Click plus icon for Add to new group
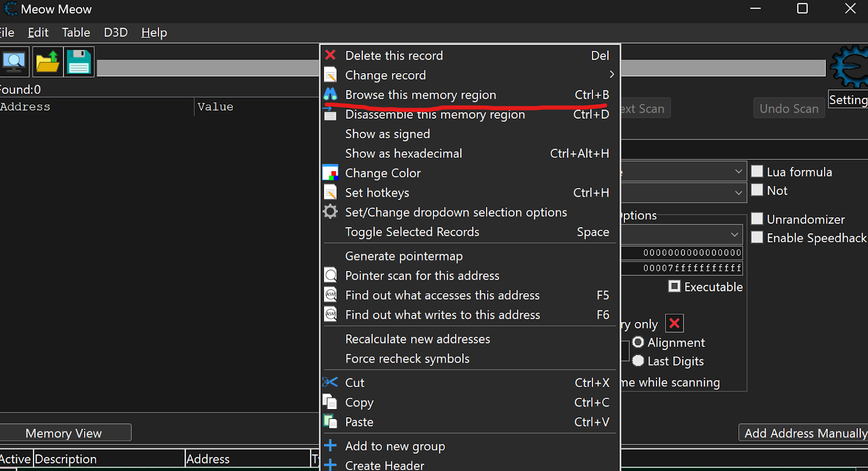868x471 pixels. coord(330,446)
